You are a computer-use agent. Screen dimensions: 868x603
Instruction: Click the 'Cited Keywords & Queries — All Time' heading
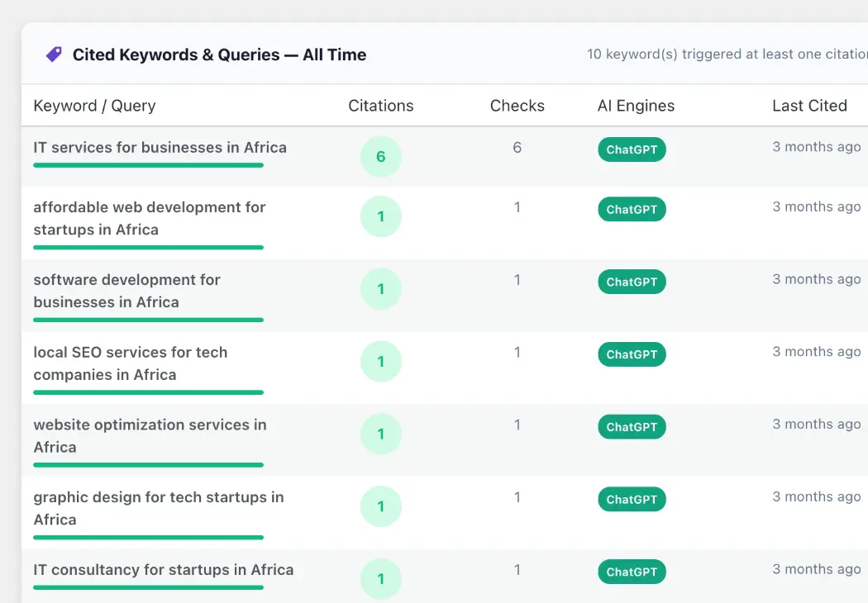point(219,55)
